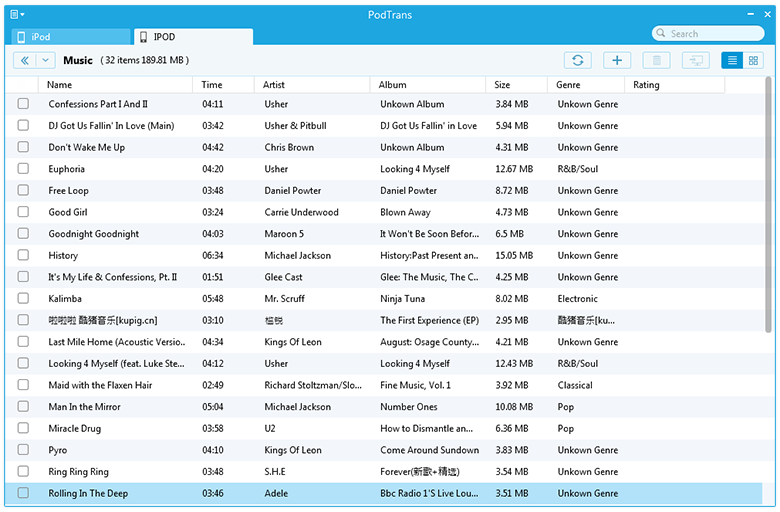The width and height of the screenshot is (780, 512).
Task: Switch to list view mode
Action: (x=733, y=60)
